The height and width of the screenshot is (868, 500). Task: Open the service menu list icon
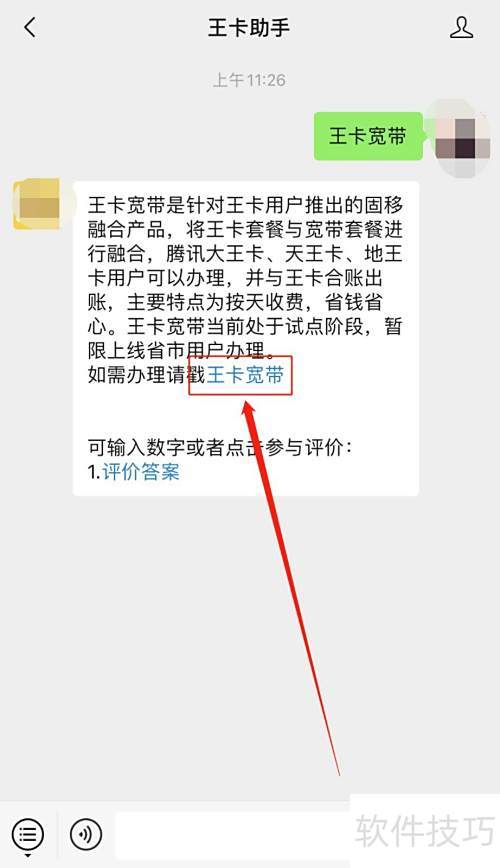28,834
